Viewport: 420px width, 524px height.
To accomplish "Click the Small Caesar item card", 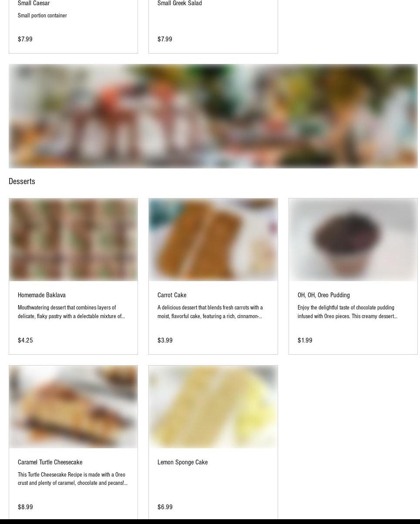I will pos(73,26).
